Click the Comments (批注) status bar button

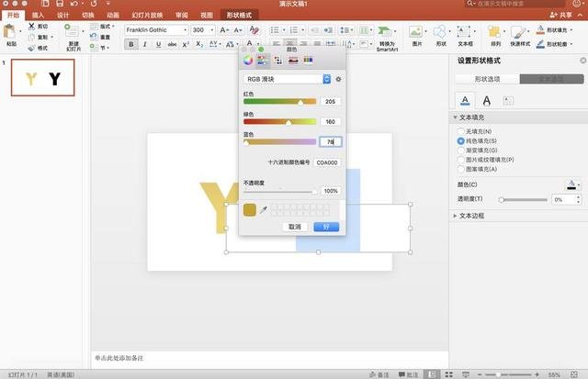pyautogui.click(x=408, y=374)
